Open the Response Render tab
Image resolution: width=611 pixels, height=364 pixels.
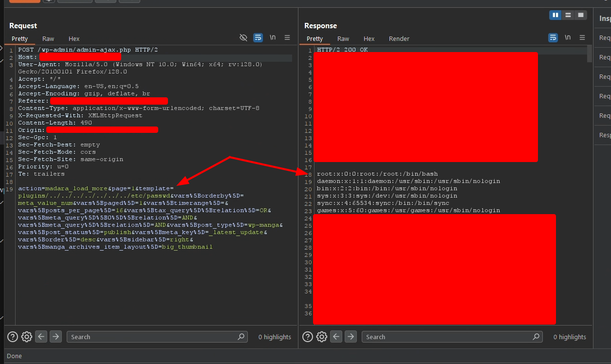[x=399, y=38]
